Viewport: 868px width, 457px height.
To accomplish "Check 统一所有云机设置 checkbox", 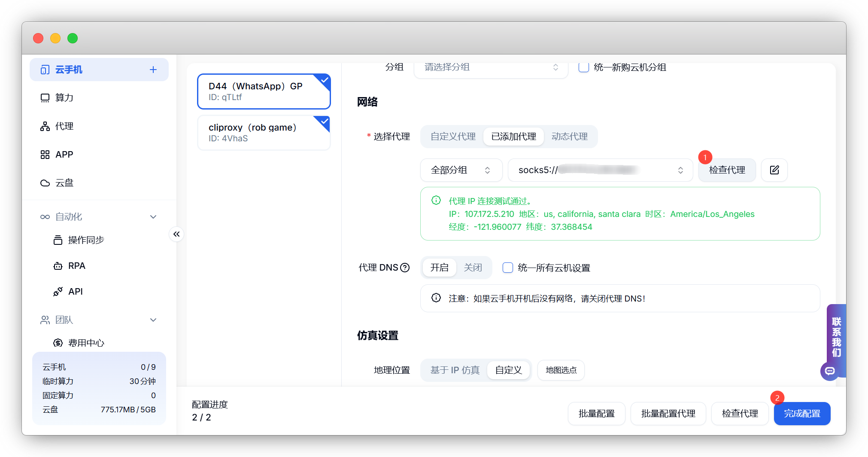I will pyautogui.click(x=507, y=268).
